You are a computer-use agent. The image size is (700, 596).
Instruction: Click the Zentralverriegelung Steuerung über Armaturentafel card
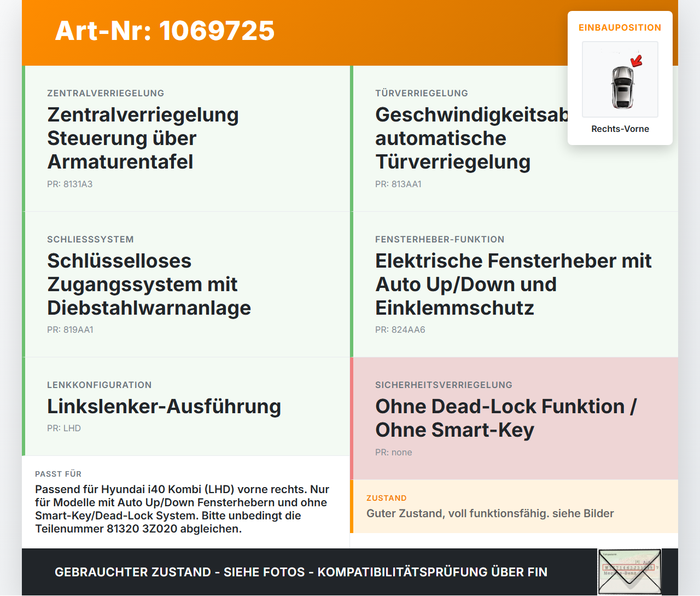(186, 138)
